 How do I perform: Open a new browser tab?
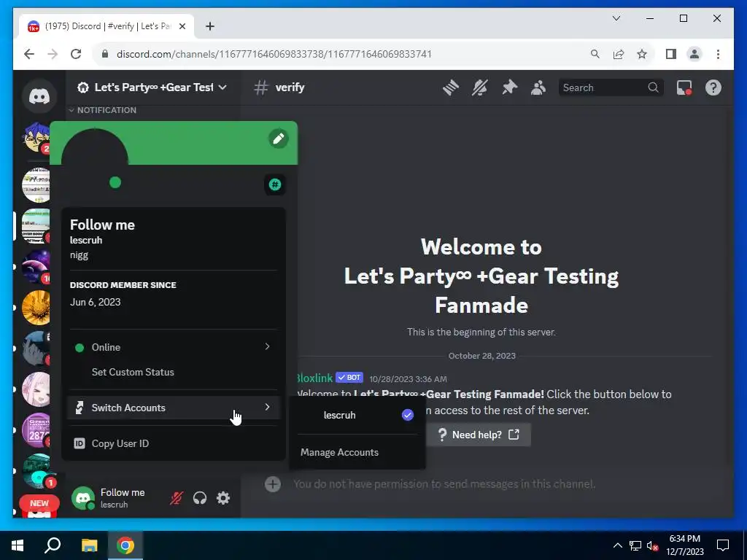[209, 26]
